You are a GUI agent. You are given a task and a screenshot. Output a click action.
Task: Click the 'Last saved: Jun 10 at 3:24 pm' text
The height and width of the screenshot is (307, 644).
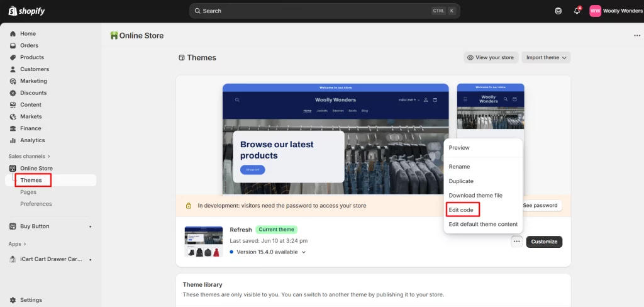(269, 241)
